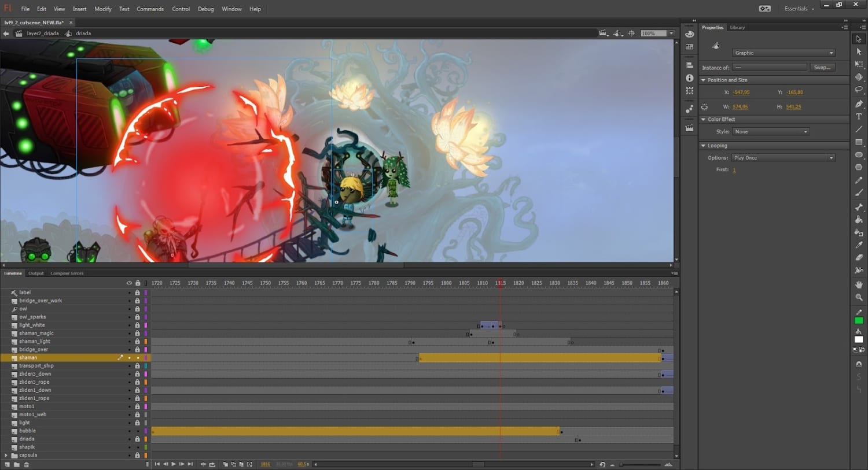This screenshot has height=470, width=868.
Task: Go to the first frame
Action: 157,464
